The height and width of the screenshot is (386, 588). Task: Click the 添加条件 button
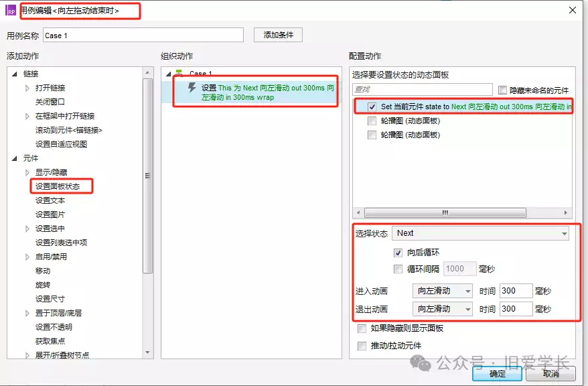click(x=278, y=35)
